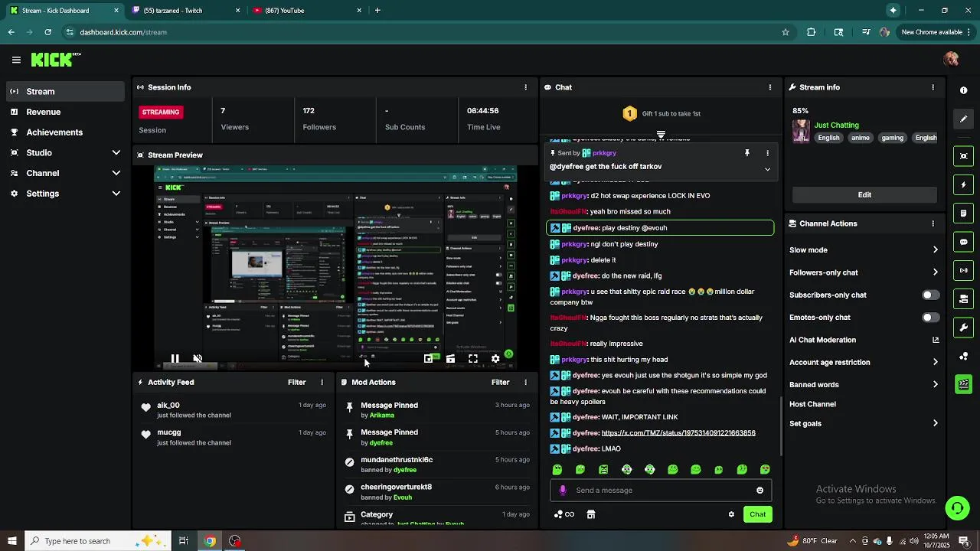
Task: Open Chat panel three-dot menu
Action: pos(769,87)
